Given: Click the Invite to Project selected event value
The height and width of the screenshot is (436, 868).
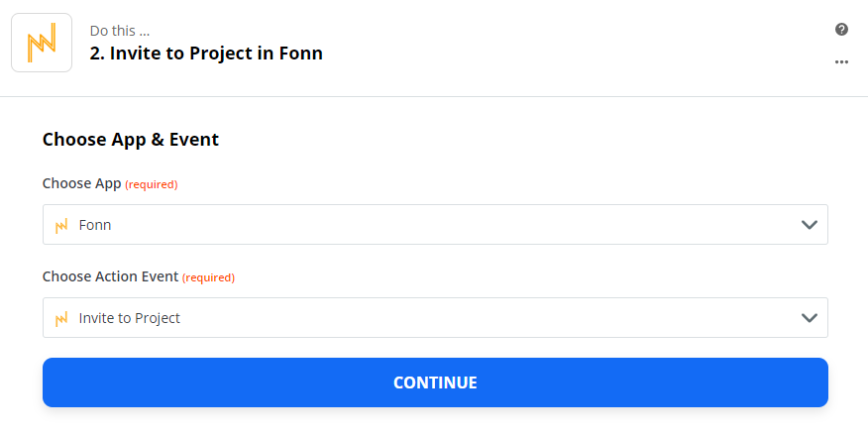Looking at the screenshot, I should pyautogui.click(x=129, y=318).
